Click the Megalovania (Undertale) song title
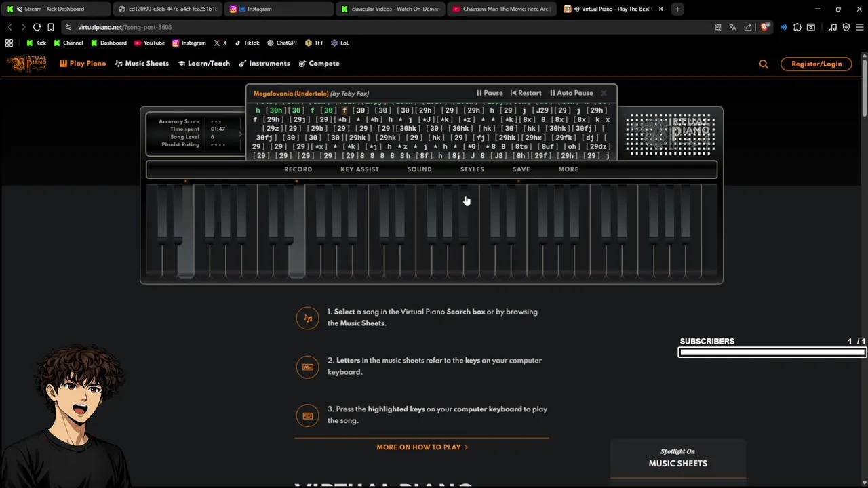 coord(291,94)
